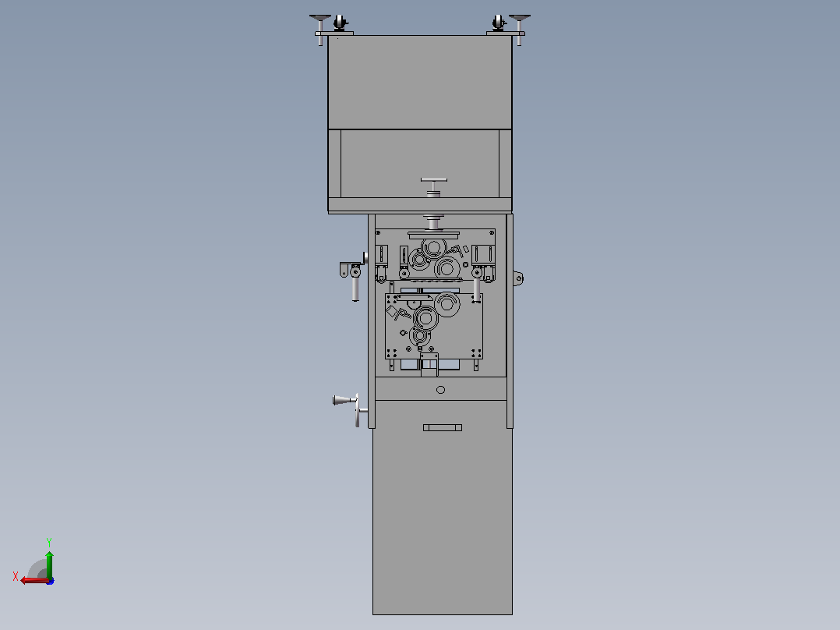Image resolution: width=840 pixels, height=630 pixels.
Task: Select the top-right caster wheel
Action: [x=498, y=23]
